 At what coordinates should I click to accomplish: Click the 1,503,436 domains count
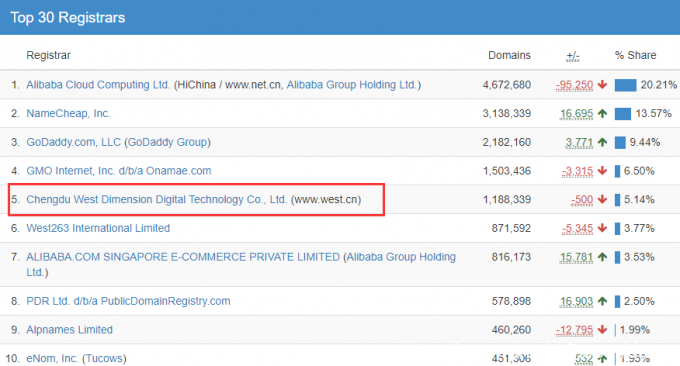tap(507, 171)
